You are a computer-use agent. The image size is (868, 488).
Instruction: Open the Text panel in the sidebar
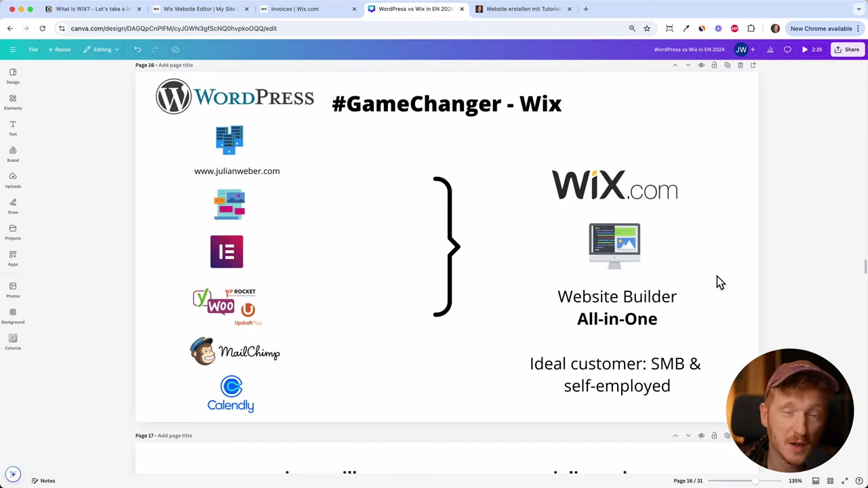click(x=12, y=127)
